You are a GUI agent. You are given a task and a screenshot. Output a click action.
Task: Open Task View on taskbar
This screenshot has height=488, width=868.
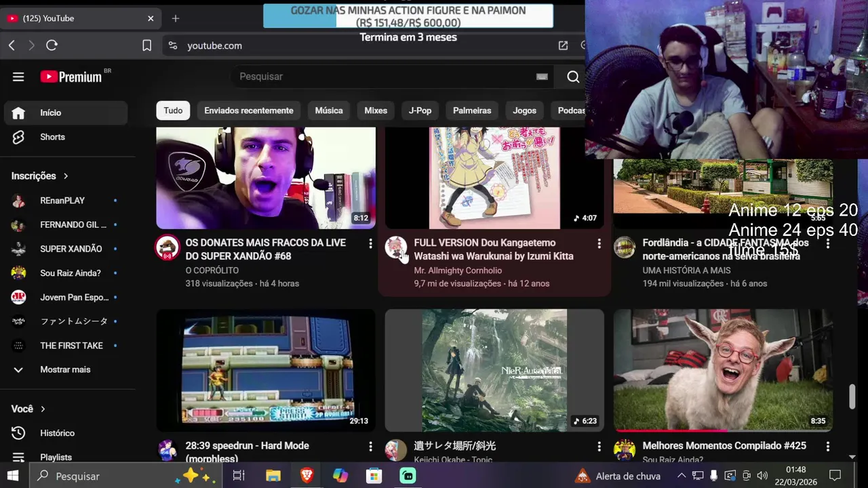pyautogui.click(x=239, y=476)
